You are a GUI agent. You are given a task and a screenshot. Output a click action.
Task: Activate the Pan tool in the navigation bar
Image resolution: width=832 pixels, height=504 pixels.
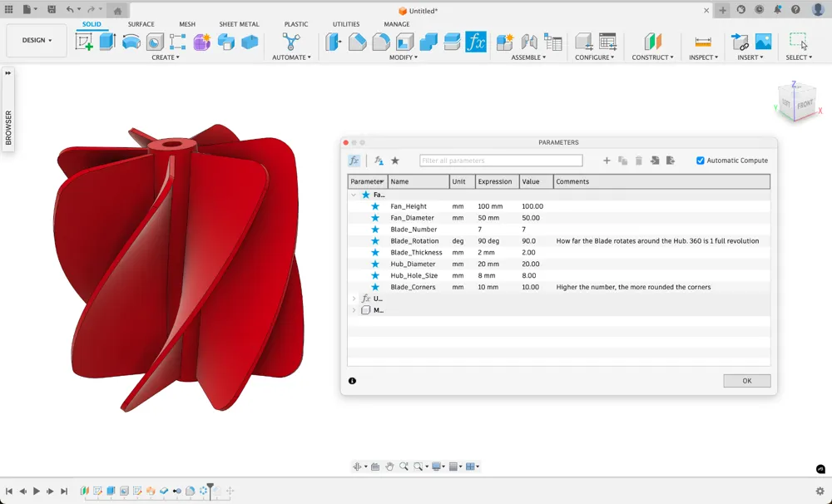click(390, 467)
